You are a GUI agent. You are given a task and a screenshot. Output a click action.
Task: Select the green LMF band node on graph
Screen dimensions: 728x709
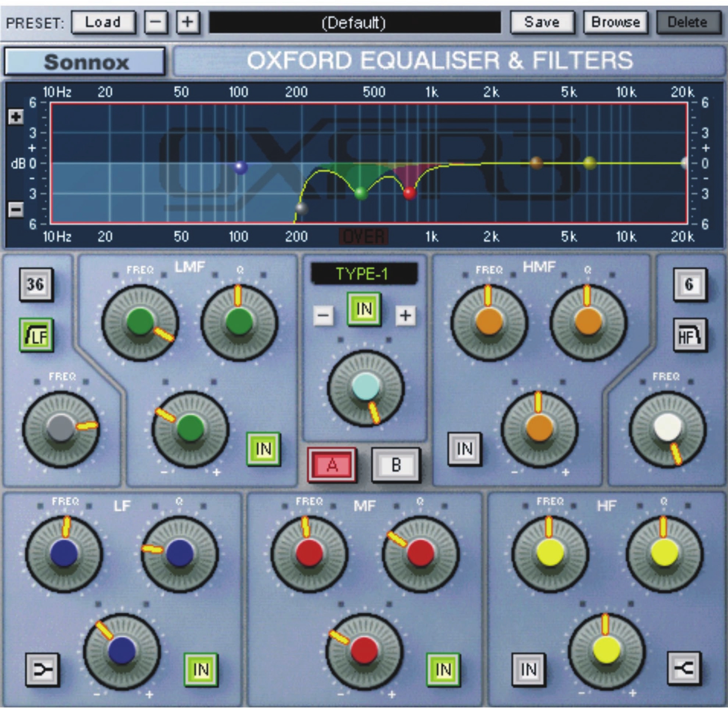361,193
